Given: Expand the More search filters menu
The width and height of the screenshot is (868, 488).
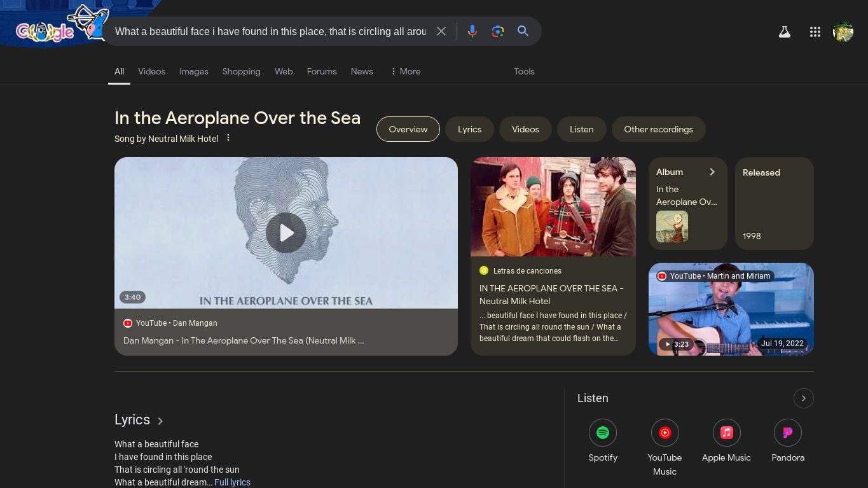Looking at the screenshot, I should pyautogui.click(x=405, y=71).
